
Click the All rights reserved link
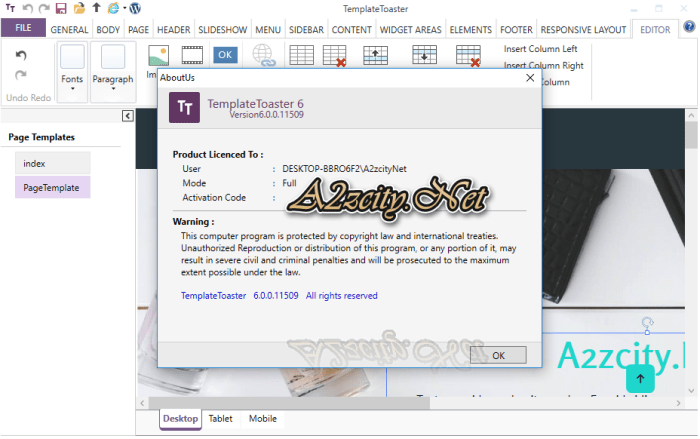click(342, 296)
